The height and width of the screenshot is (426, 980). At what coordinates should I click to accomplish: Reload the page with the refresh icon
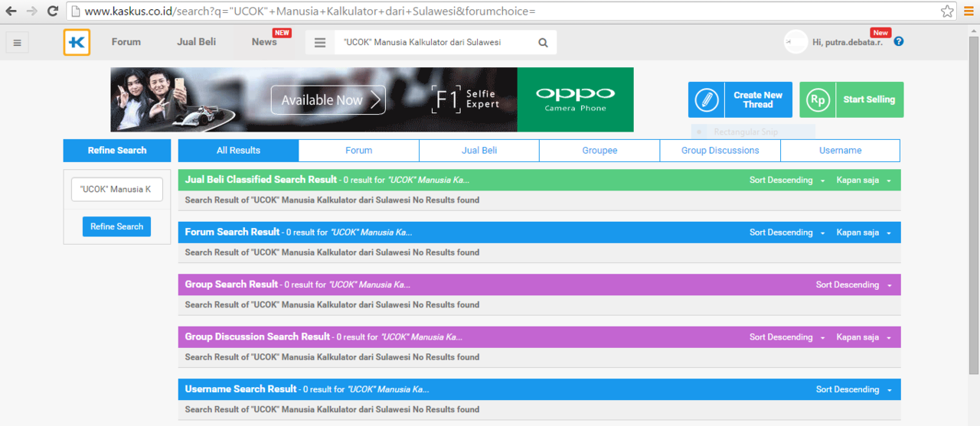(53, 11)
